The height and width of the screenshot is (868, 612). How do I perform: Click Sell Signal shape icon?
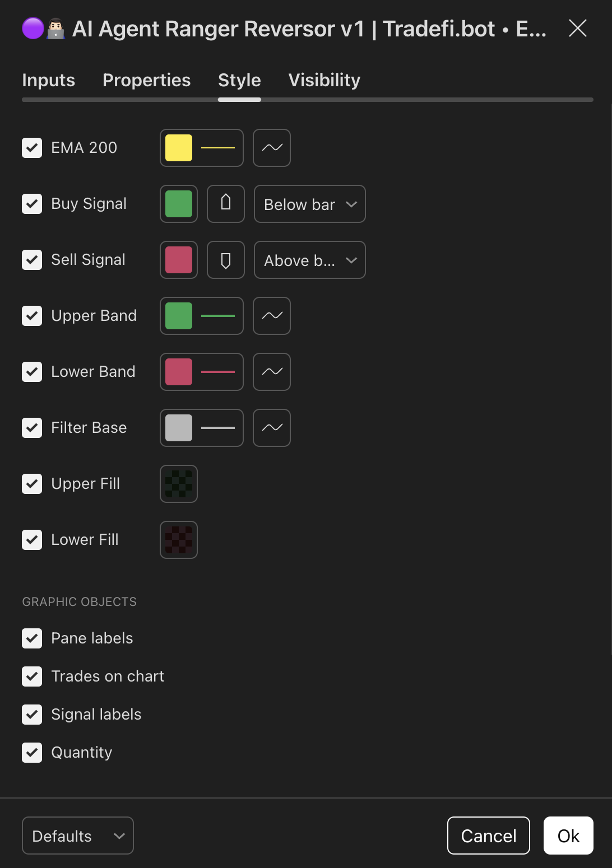tap(226, 260)
